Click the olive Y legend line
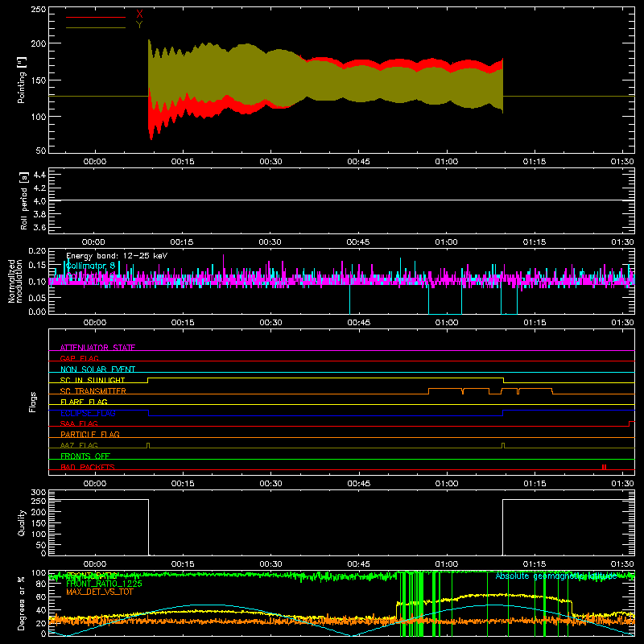The height and width of the screenshot is (644, 644). (x=96, y=27)
